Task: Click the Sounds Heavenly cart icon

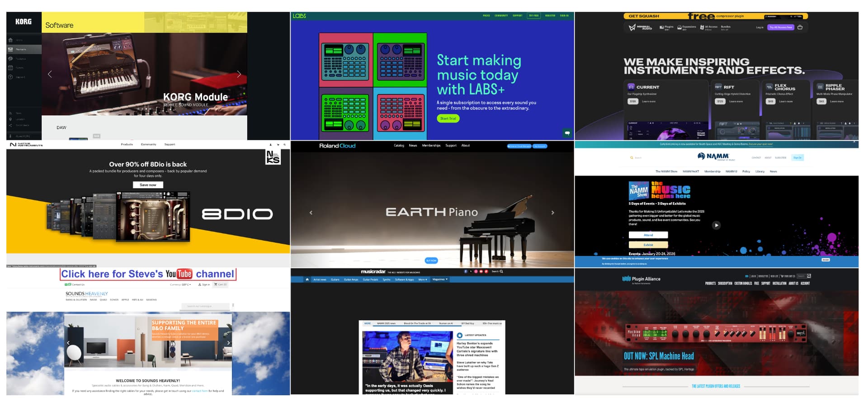Action: pos(216,285)
